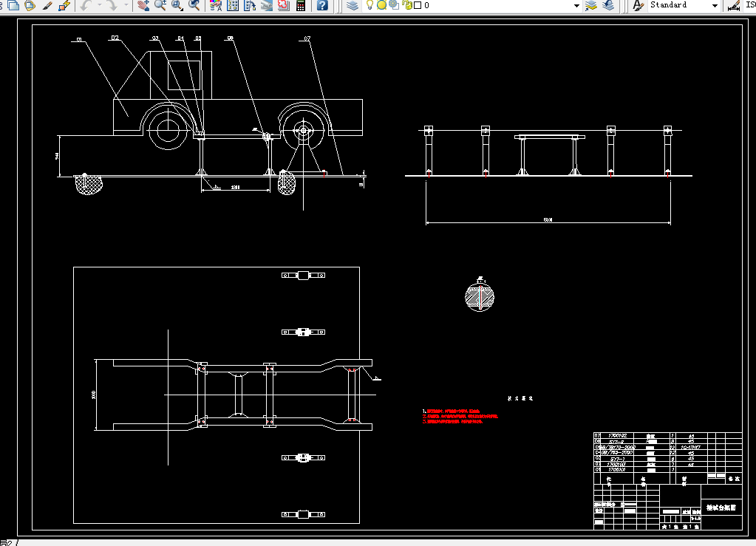Open the Layer Properties Manager
Viewport: 756px width, 546px height.
tap(353, 5)
